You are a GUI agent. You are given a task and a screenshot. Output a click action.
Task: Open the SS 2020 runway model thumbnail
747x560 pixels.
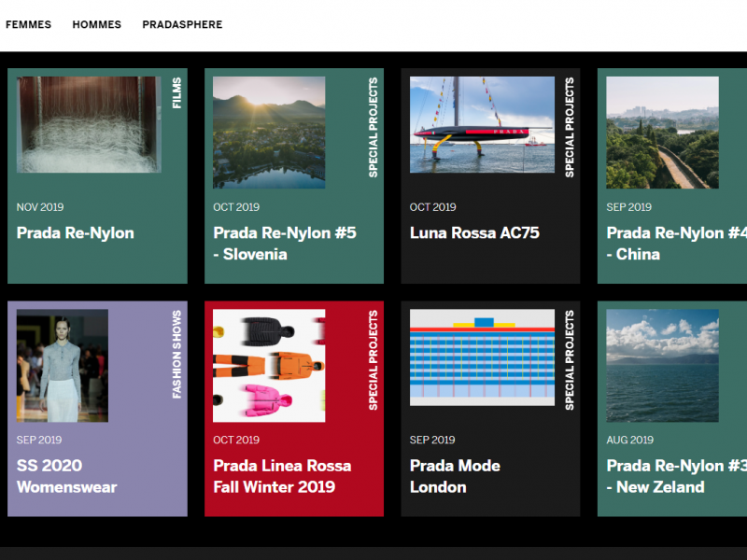63,366
